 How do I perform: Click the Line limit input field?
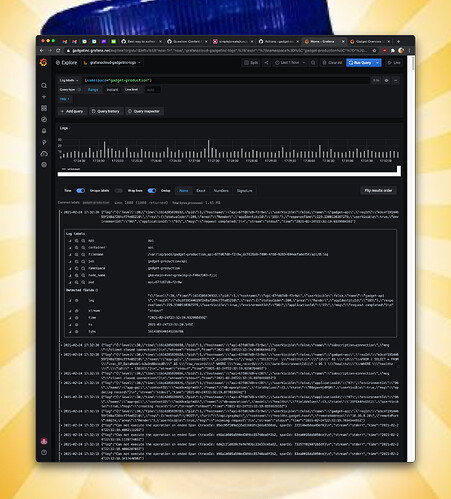[153, 90]
